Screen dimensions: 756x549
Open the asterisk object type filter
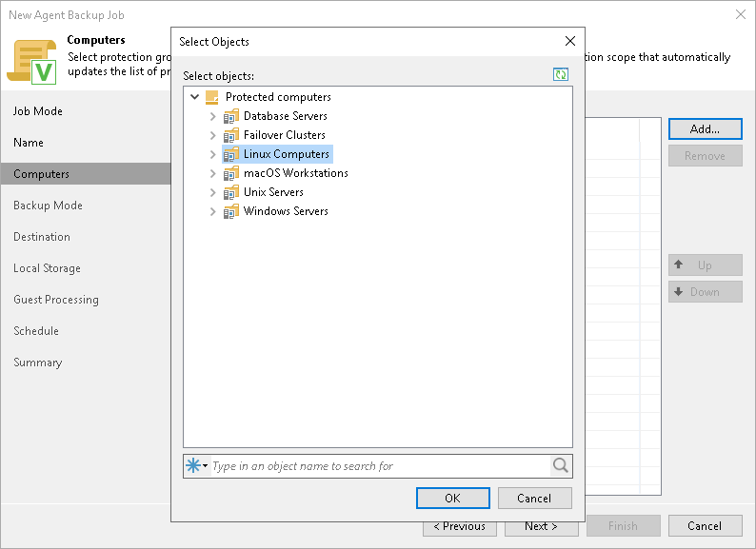(x=197, y=465)
